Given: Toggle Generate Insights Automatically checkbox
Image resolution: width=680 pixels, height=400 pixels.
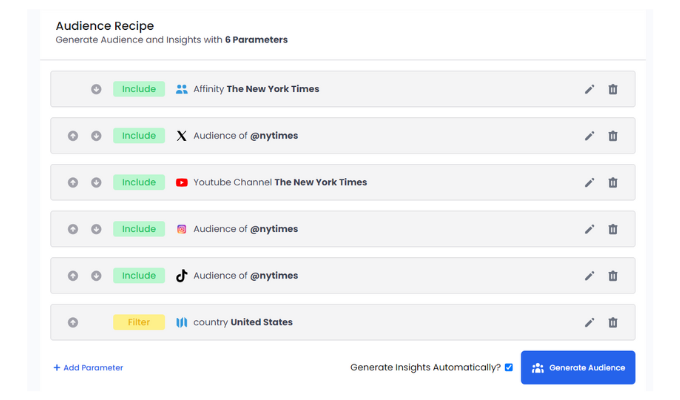Looking at the screenshot, I should tap(509, 367).
